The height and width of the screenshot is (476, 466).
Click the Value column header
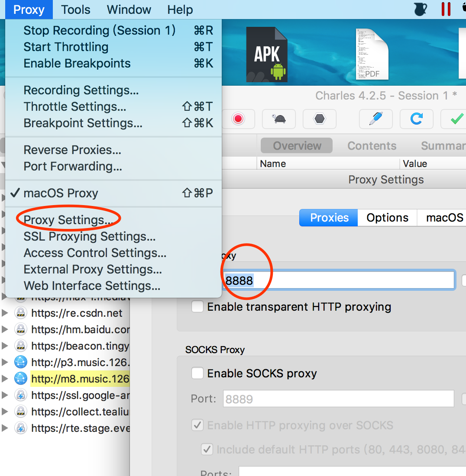point(433,164)
